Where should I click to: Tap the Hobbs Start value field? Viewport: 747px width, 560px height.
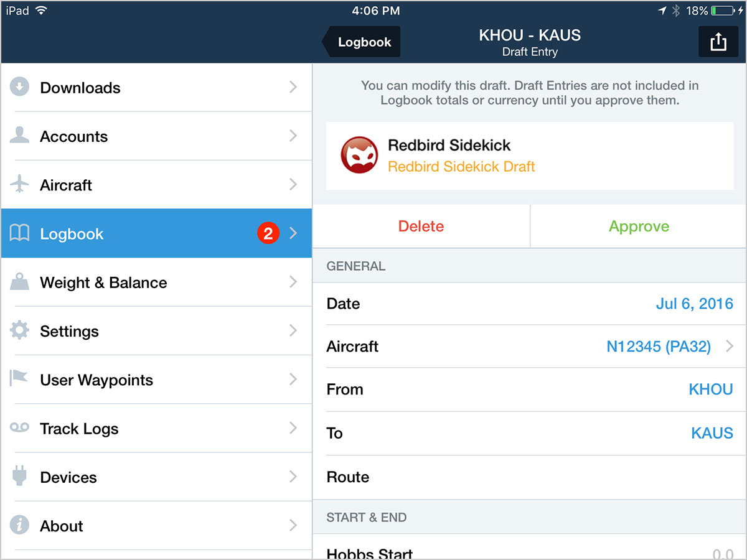pyautogui.click(x=723, y=554)
